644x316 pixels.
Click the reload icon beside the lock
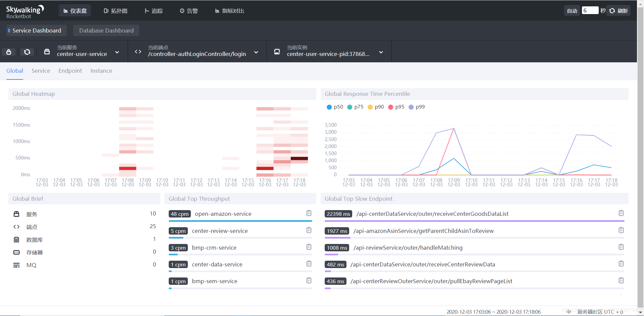27,52
